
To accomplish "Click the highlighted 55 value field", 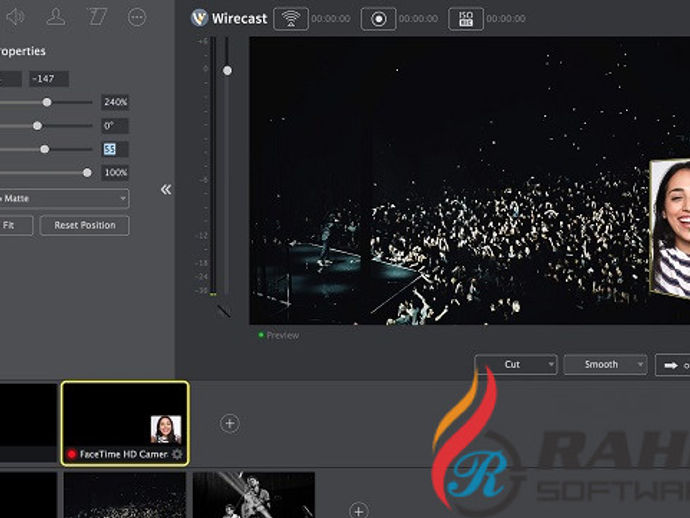I will pyautogui.click(x=115, y=149).
